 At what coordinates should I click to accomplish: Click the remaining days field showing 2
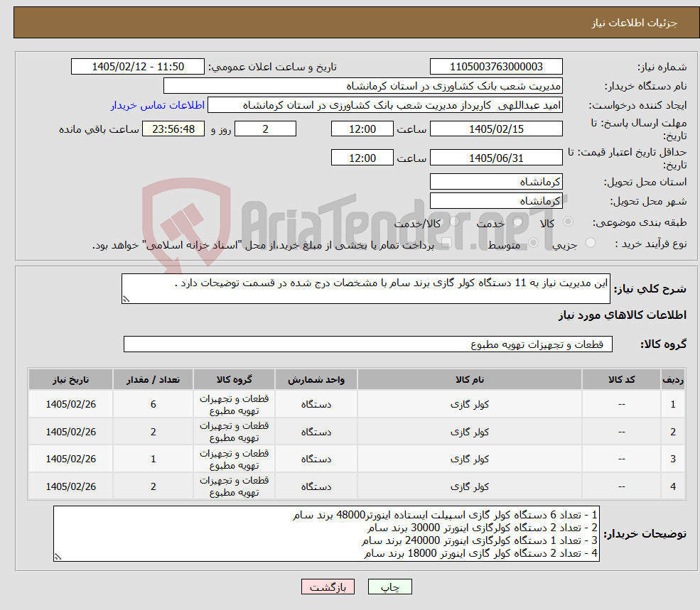265,129
